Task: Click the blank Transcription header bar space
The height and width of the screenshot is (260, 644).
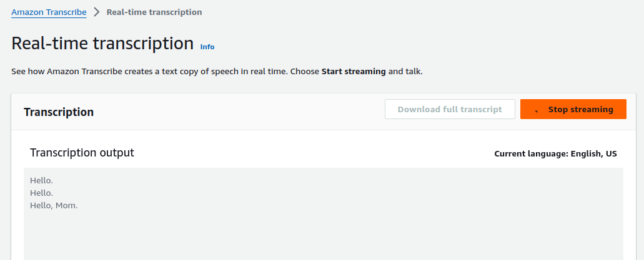Action: coord(237,112)
